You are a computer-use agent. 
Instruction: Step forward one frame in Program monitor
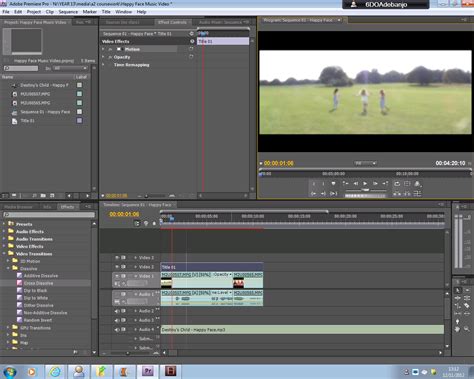[375, 183]
